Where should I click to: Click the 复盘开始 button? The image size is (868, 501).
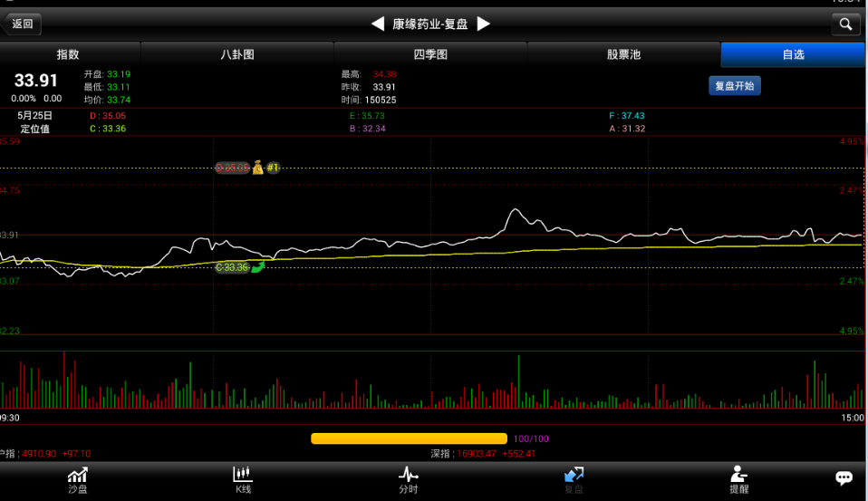735,86
